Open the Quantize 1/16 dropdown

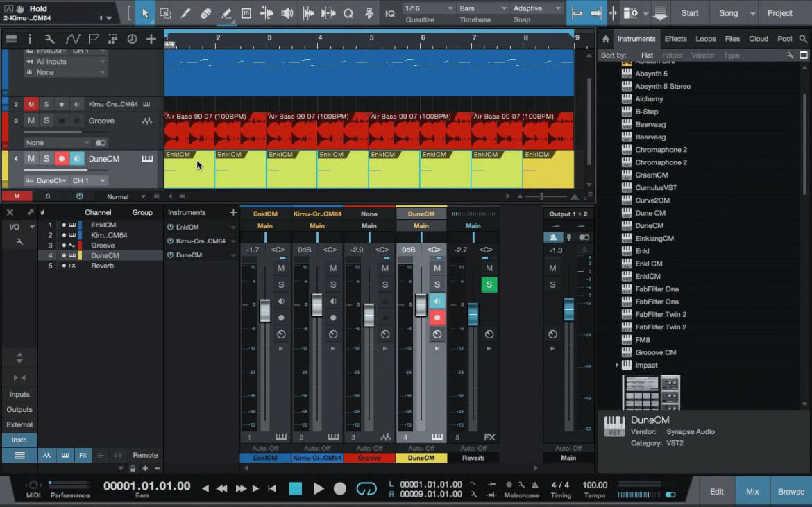pyautogui.click(x=429, y=8)
